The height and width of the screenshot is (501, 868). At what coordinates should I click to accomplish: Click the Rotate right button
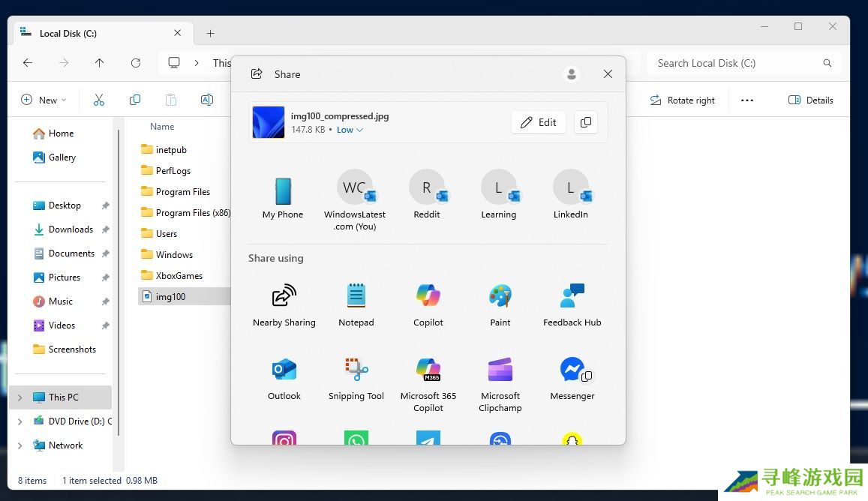coord(682,100)
